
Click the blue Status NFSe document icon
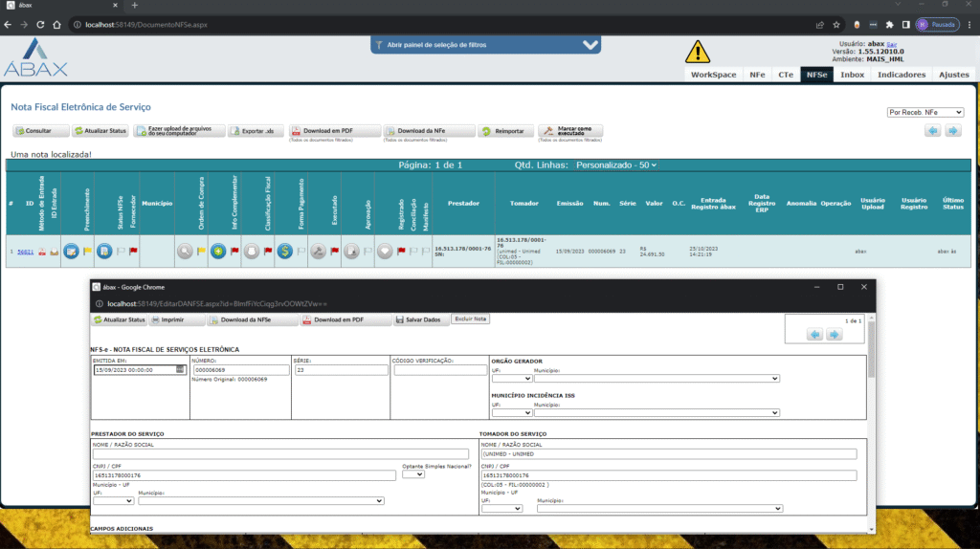coord(104,252)
